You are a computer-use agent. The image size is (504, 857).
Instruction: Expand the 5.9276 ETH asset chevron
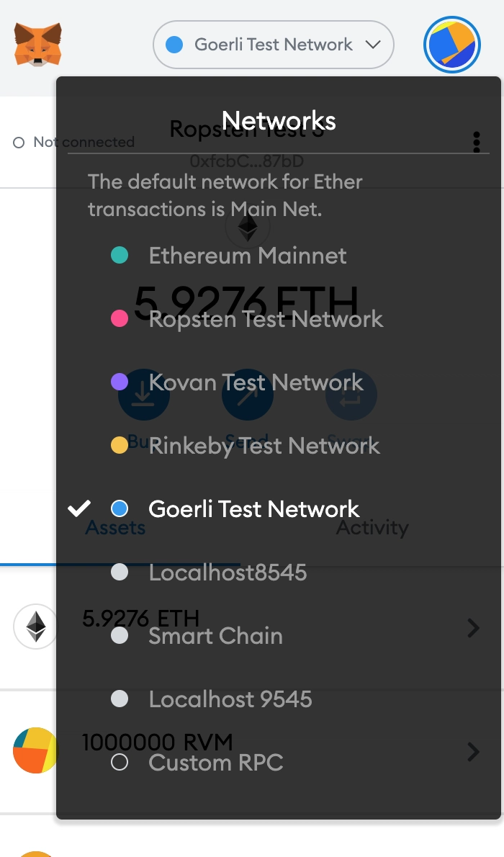(x=473, y=628)
